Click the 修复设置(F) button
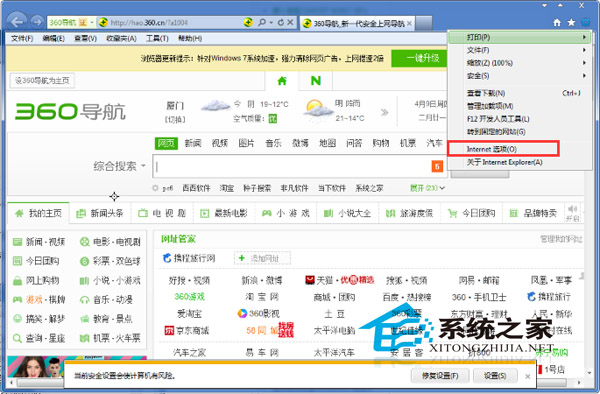Screen dimensions: 600x394 point(440,376)
